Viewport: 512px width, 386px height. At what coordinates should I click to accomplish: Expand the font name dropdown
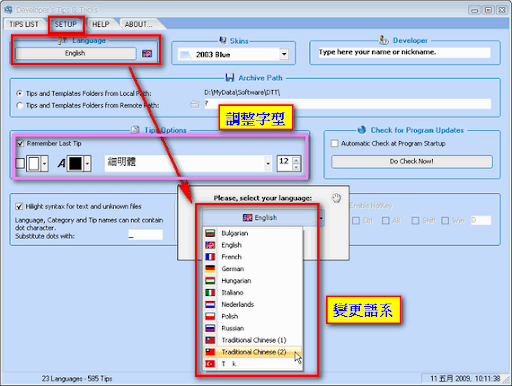coord(268,164)
